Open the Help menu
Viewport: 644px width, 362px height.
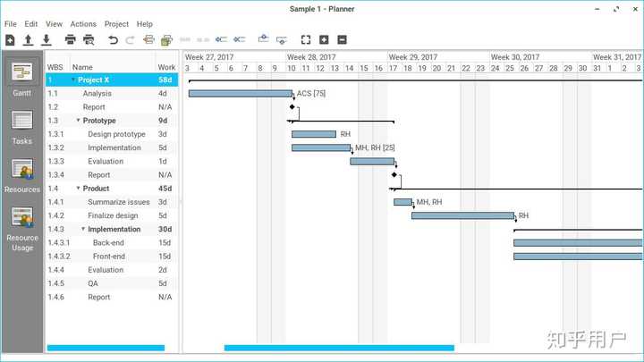[145, 24]
